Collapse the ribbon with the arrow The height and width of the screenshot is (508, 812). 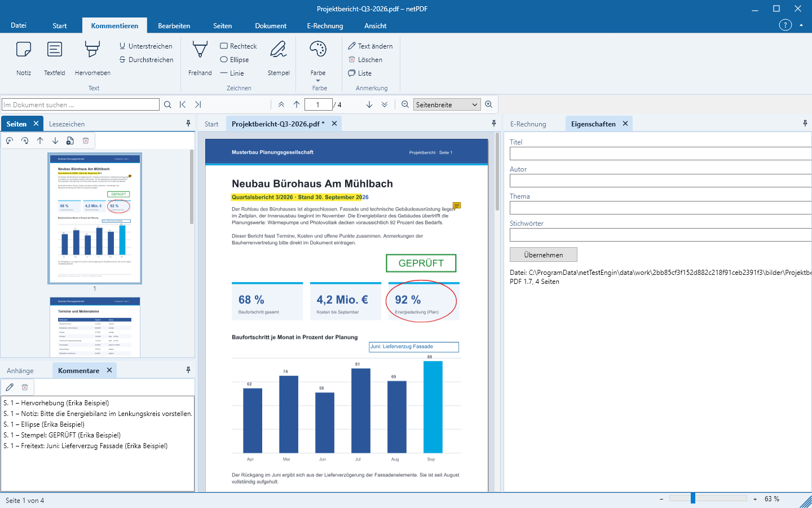tap(801, 25)
